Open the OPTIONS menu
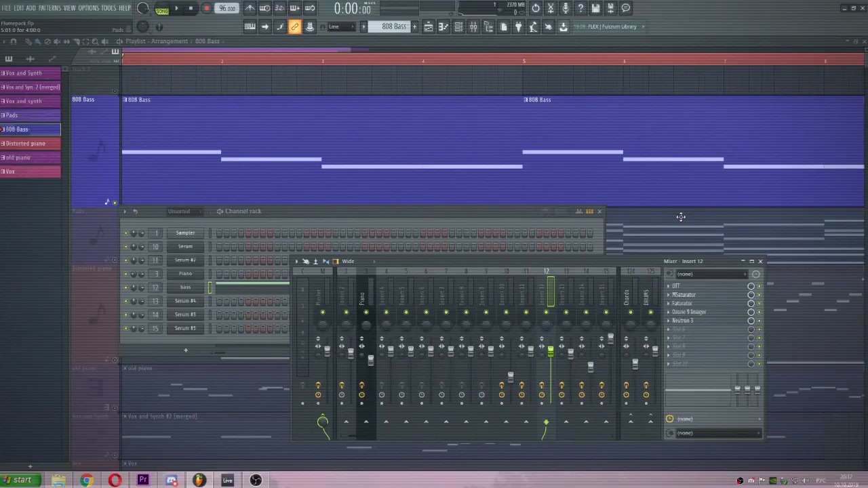 tap(88, 8)
